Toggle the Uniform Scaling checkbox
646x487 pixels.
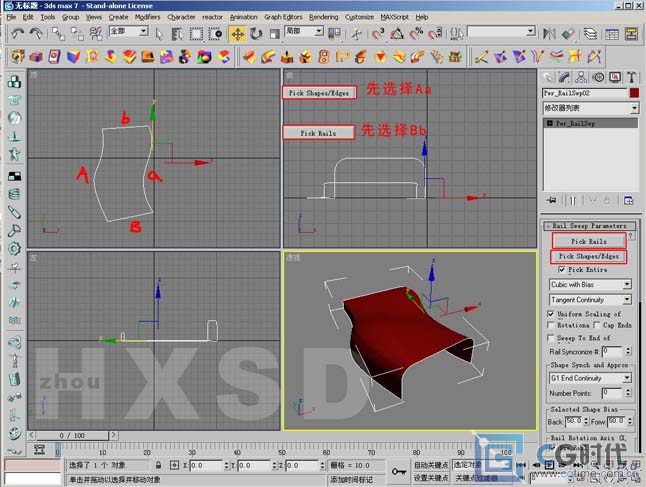coord(550,314)
